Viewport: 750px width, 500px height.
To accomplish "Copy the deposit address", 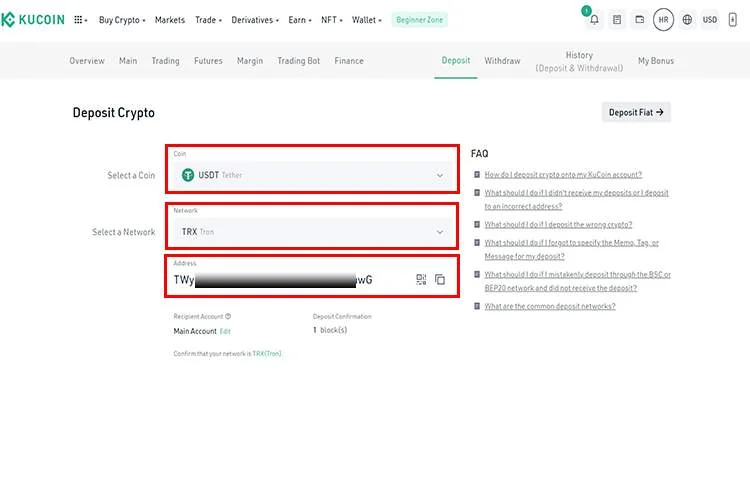I will click(440, 279).
